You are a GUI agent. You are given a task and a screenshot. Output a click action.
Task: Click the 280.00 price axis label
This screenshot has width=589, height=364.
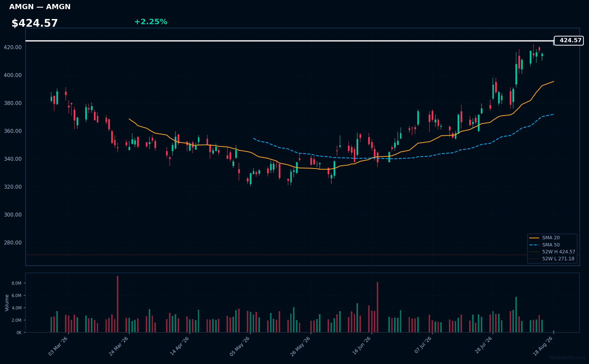coord(13,243)
